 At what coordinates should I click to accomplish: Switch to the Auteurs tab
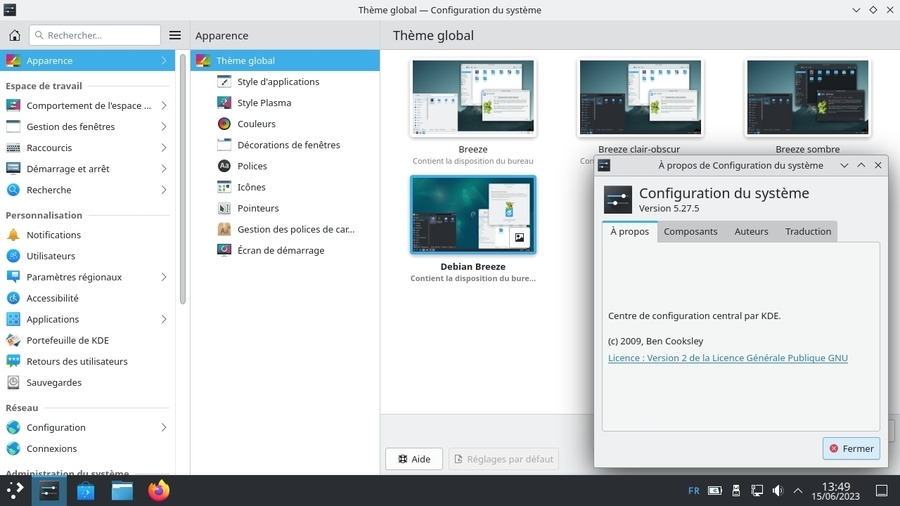(751, 231)
